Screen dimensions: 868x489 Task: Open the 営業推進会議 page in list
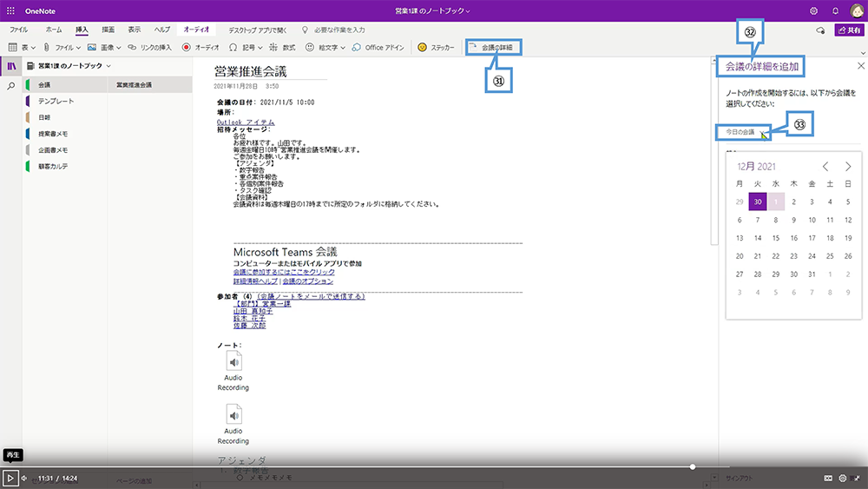(150, 85)
